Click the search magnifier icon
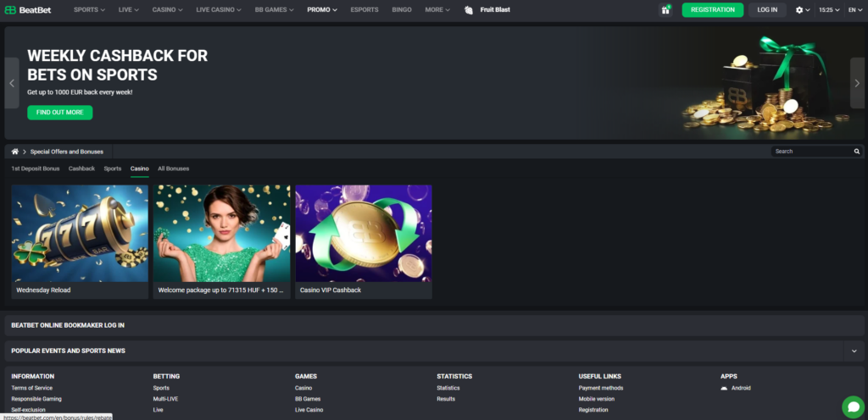 856,152
